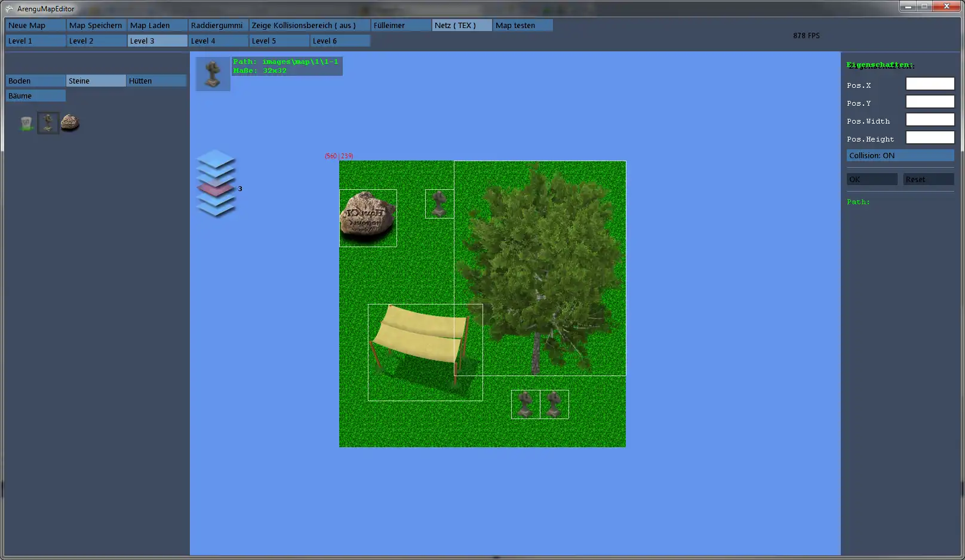
Task: Select the stone cross tile in the palette
Action: [x=48, y=123]
